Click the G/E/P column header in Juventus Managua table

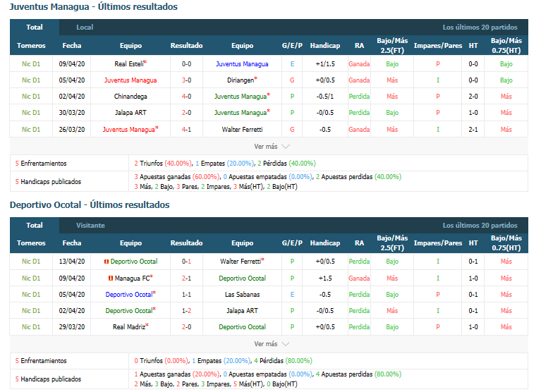pos(292,46)
